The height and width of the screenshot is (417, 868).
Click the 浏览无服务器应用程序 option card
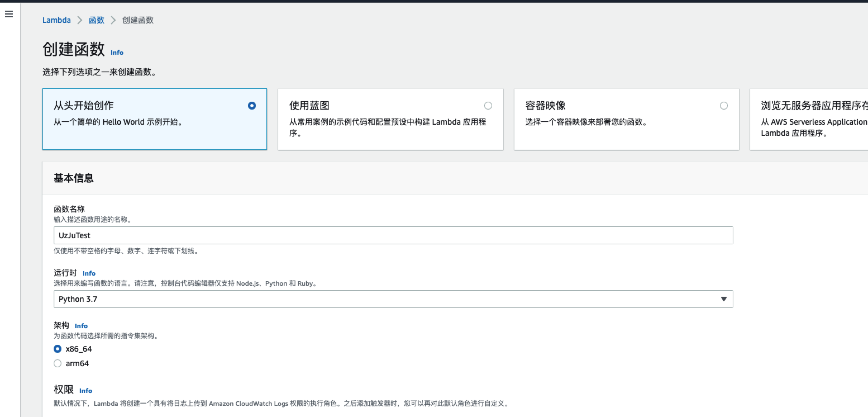tap(809, 119)
